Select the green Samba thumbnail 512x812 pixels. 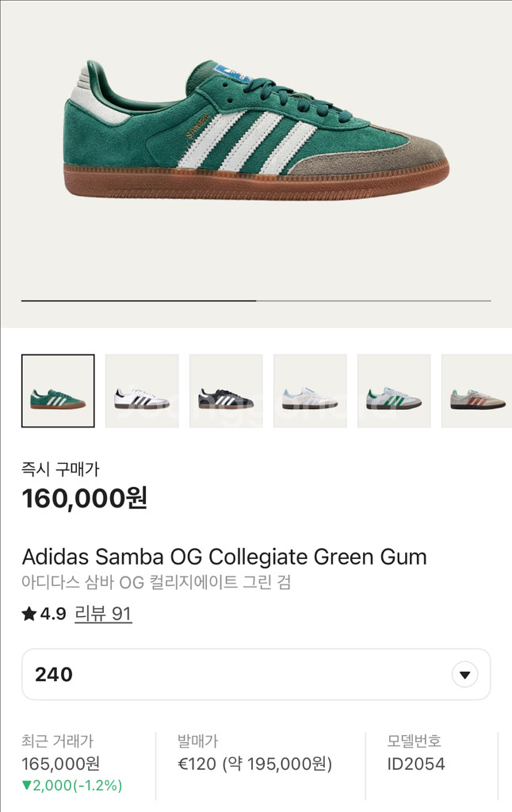(x=58, y=391)
